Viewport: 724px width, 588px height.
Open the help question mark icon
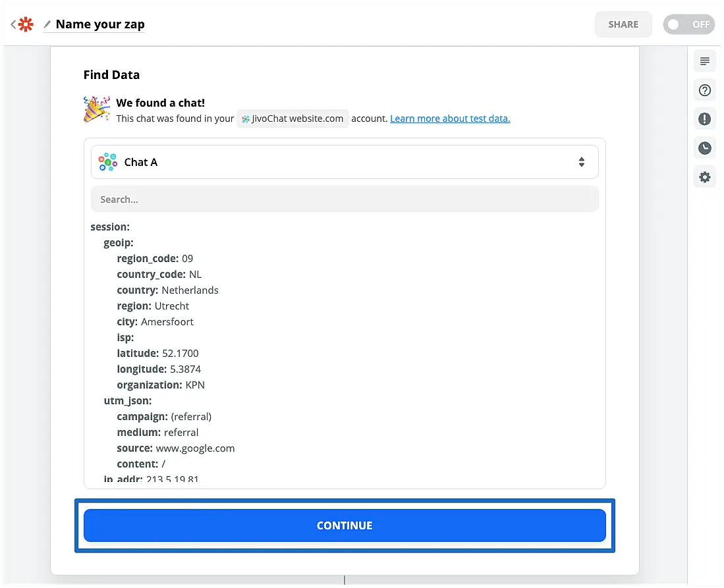click(x=704, y=90)
